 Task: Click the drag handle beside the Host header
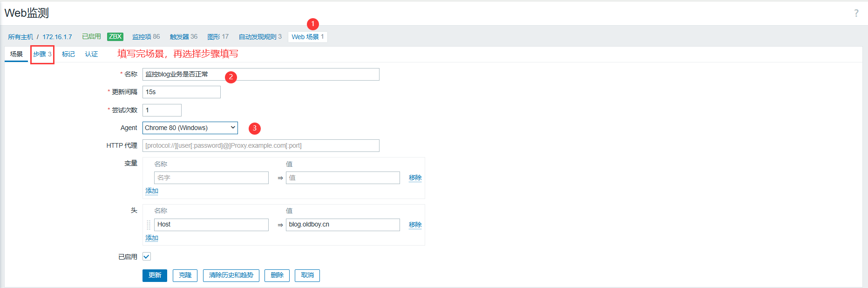(x=149, y=225)
